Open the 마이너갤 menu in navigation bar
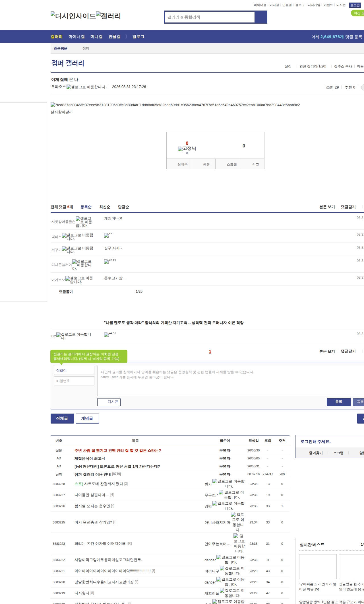The width and height of the screenshot is (364, 604). point(76,37)
